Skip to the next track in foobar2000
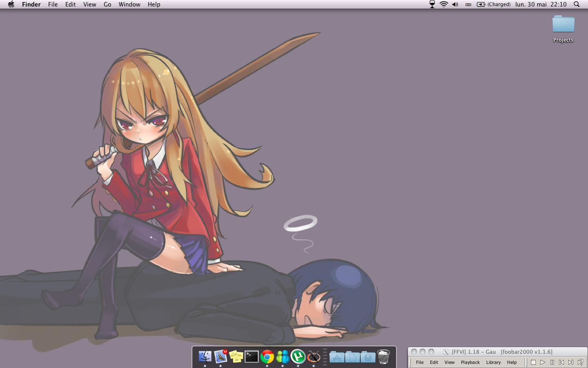 (x=571, y=362)
